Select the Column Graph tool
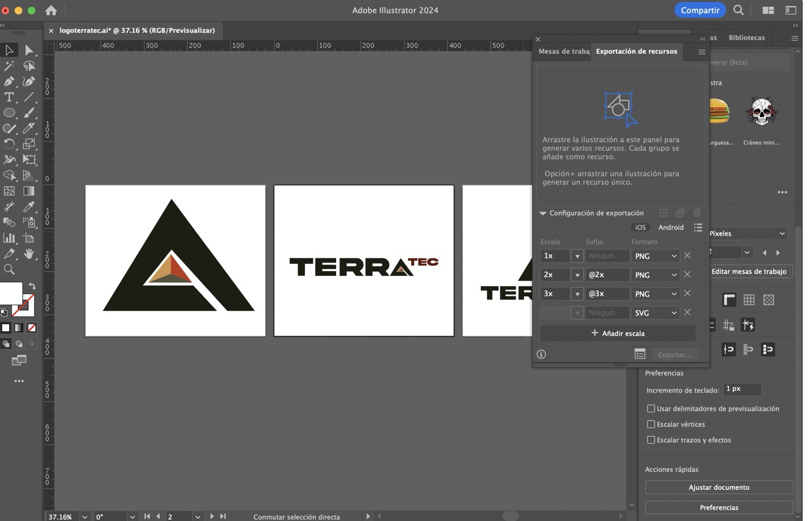 point(10,238)
